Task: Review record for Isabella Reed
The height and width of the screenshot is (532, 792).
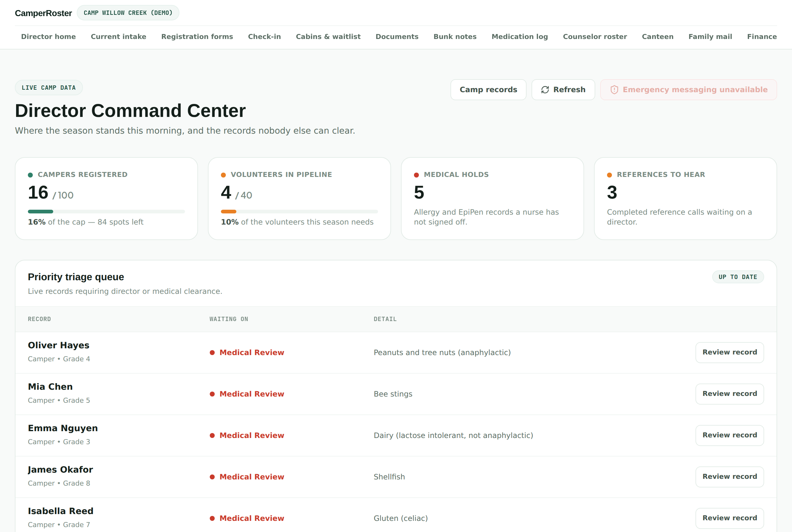Action: click(x=730, y=518)
